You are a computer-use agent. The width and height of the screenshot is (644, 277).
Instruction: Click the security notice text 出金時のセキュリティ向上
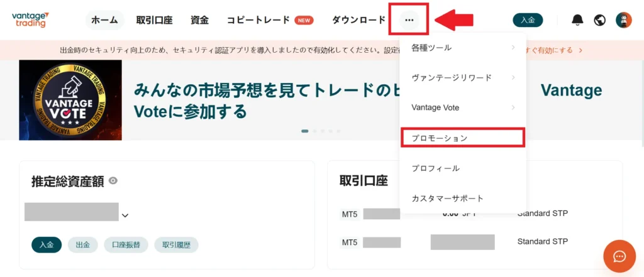tap(230, 50)
